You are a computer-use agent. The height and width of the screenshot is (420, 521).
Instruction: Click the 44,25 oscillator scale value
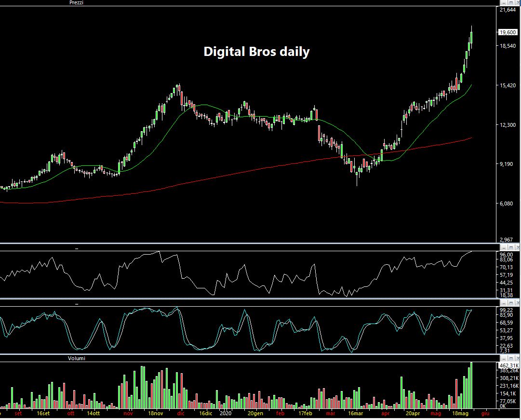[x=507, y=283]
